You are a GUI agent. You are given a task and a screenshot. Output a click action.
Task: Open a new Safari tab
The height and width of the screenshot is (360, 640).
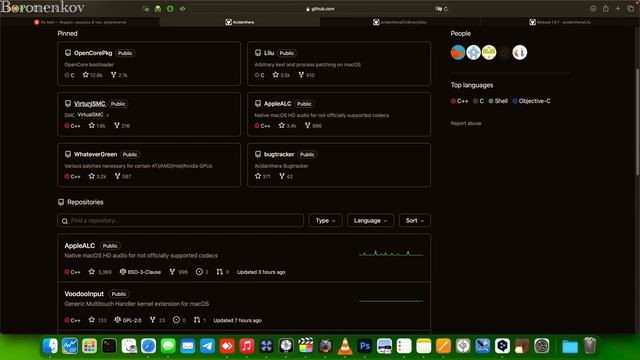[618, 9]
